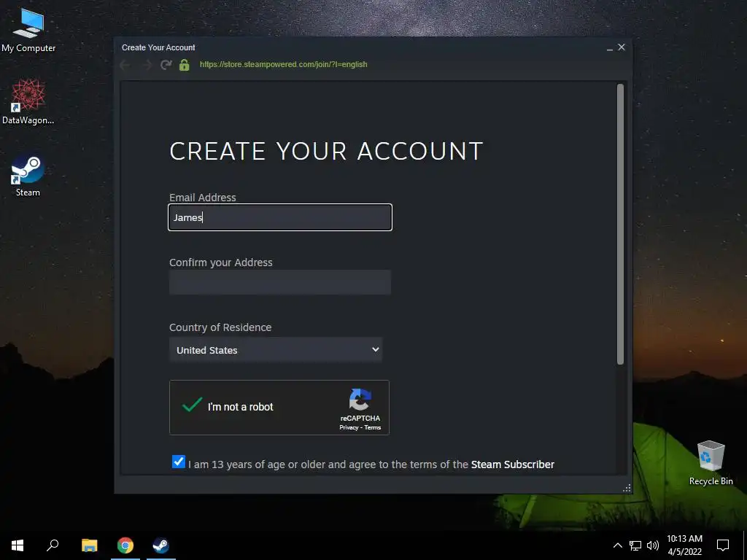Show hidden system tray icons
The height and width of the screenshot is (560, 747).
point(617,545)
